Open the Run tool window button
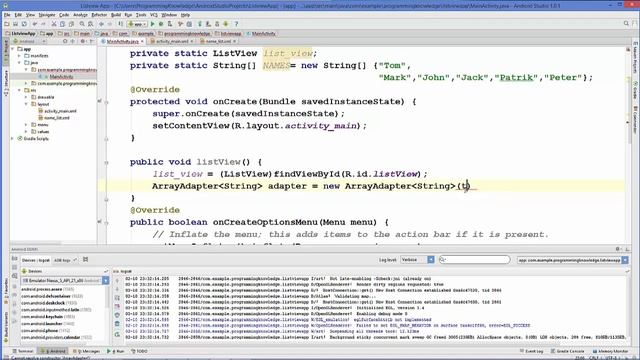This screenshot has width=640, height=360. coord(116,351)
